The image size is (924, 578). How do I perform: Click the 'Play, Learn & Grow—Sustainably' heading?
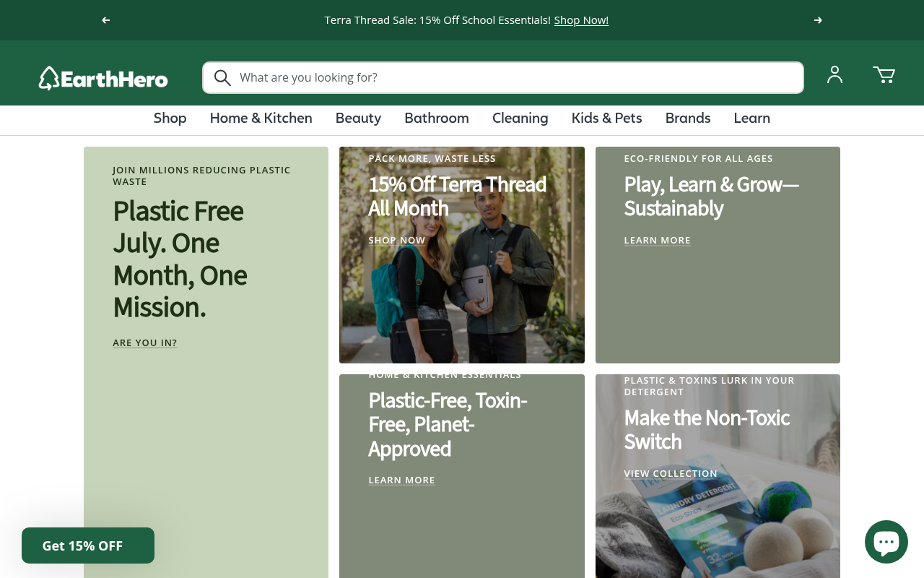pyautogui.click(x=712, y=197)
